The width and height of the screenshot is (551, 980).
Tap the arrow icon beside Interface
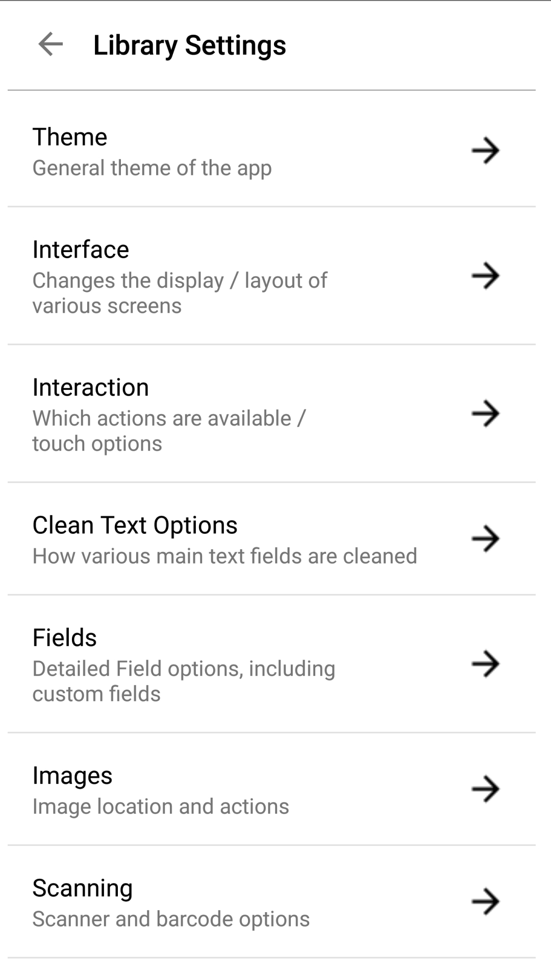tap(485, 276)
